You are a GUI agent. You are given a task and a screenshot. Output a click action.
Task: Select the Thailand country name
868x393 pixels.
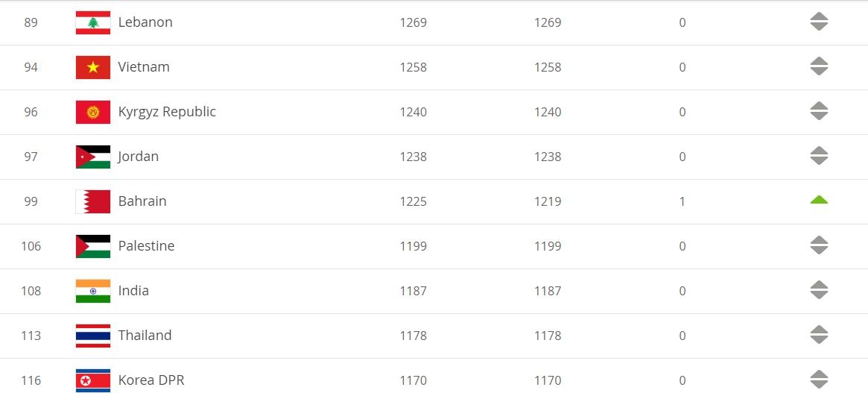(x=145, y=336)
